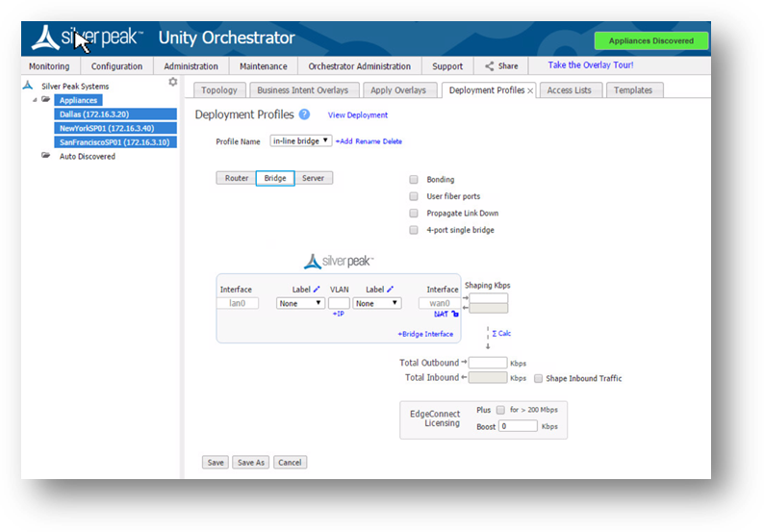This screenshot has width=764, height=532.
Task: Enable the Bonding checkbox
Action: (x=414, y=180)
